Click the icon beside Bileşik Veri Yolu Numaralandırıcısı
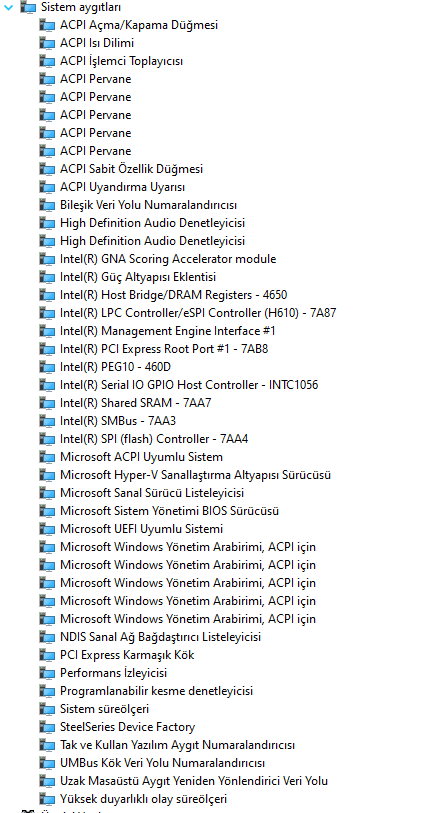 point(47,205)
